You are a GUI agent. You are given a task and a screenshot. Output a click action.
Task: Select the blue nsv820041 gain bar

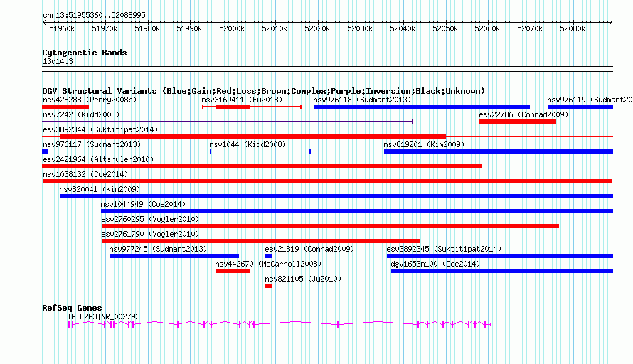336,196
